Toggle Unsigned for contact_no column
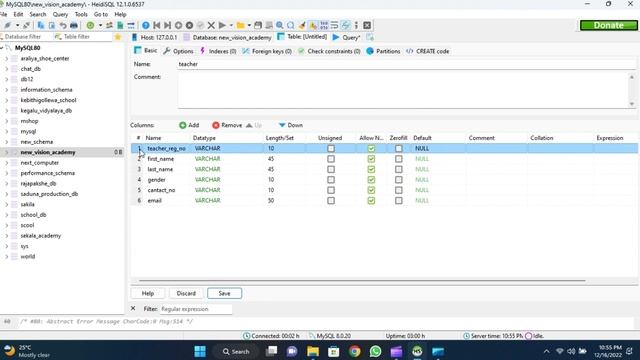Viewport: 640px width, 360px height. [x=331, y=190]
